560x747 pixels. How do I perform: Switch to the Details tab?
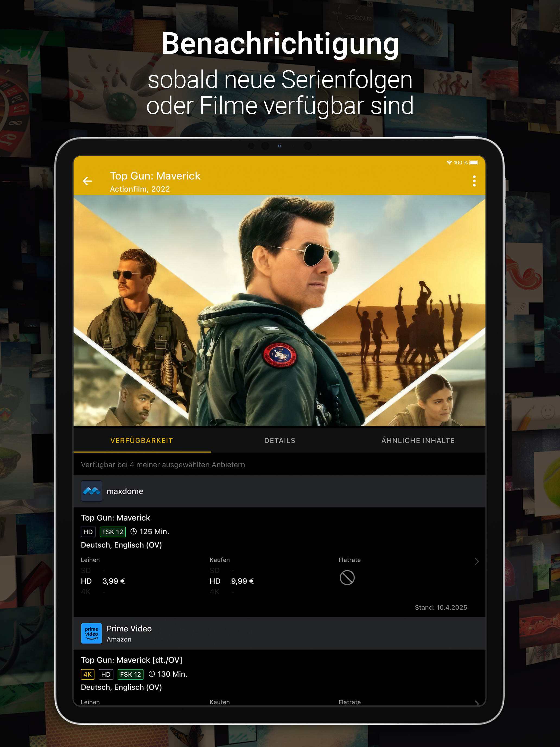pyautogui.click(x=279, y=440)
